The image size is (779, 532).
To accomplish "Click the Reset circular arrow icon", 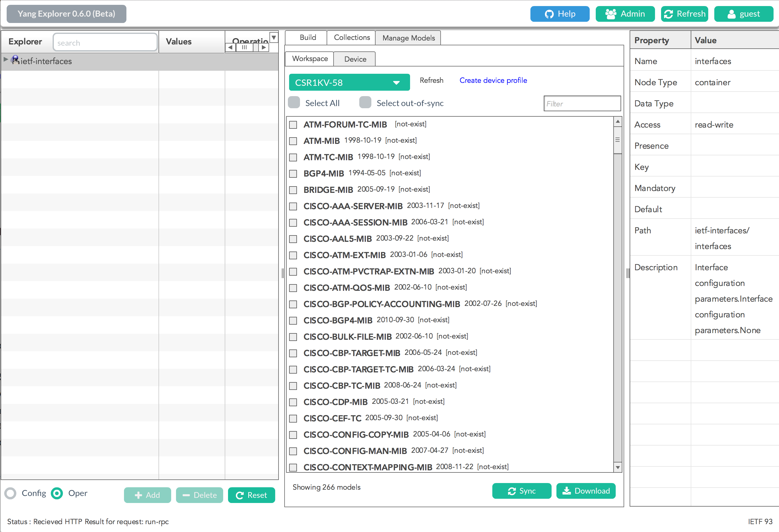I will [240, 495].
